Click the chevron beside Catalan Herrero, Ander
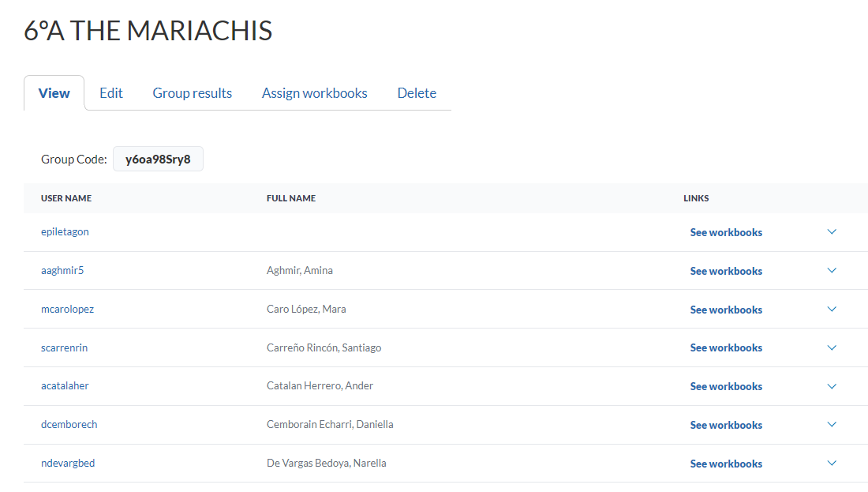Viewport: 868px width, 492px height. click(831, 386)
